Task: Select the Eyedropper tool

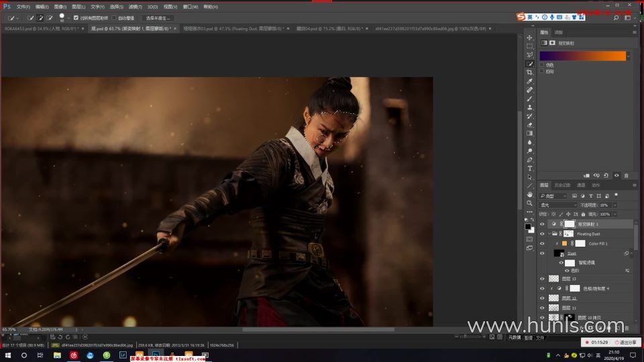Action: click(529, 81)
